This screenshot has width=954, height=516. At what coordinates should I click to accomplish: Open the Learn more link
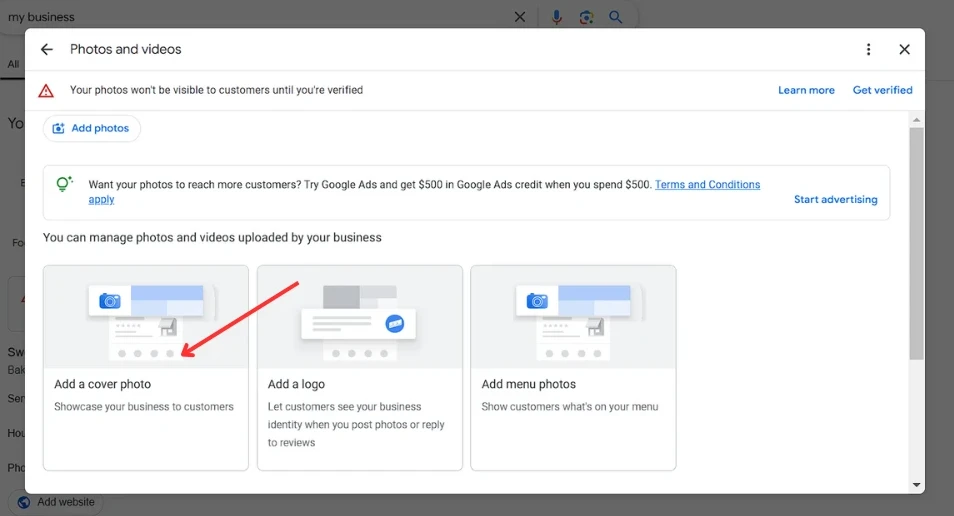point(806,90)
